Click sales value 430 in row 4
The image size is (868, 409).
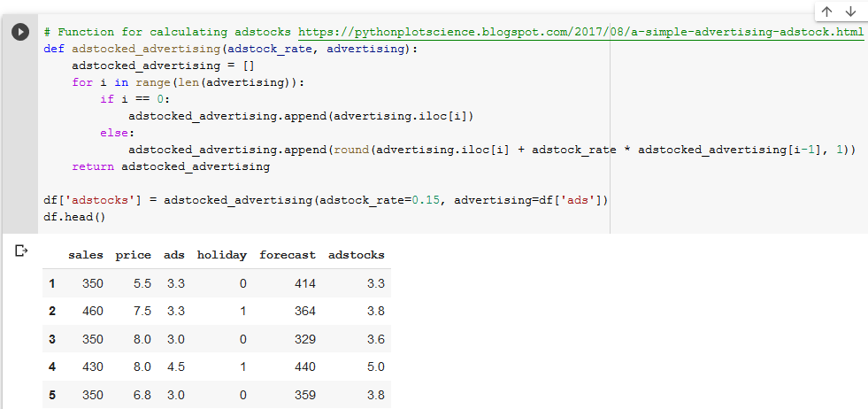pyautogui.click(x=92, y=367)
